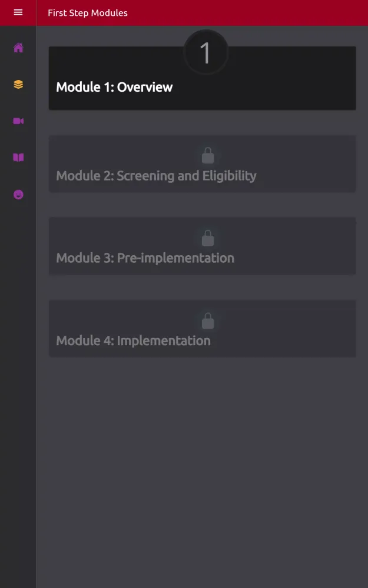Select the yellow stacked Modules icon

coord(18,84)
